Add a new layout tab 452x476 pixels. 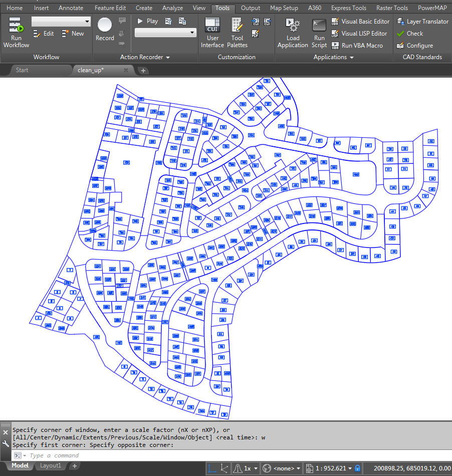click(x=75, y=465)
